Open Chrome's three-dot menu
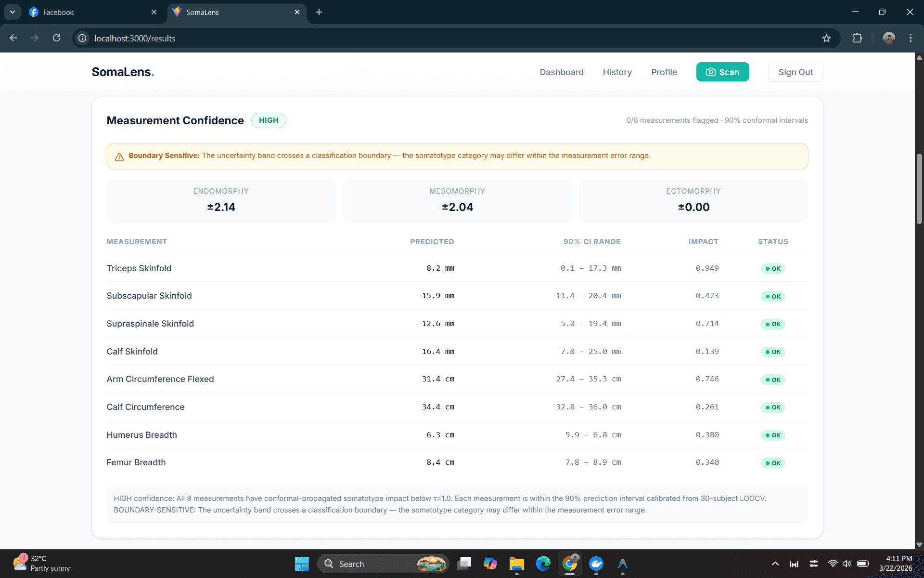The image size is (924, 578). (x=911, y=38)
